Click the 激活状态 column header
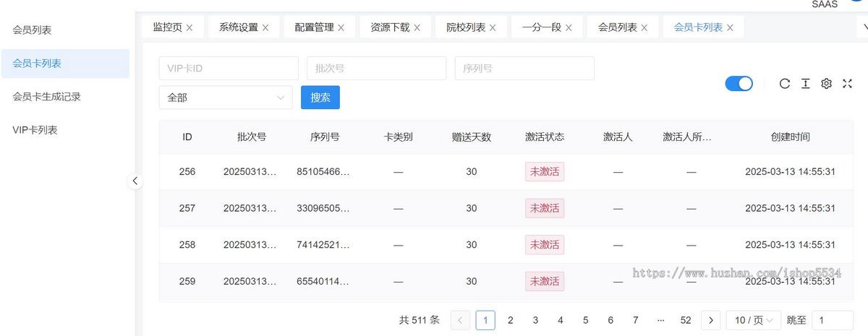The width and height of the screenshot is (868, 336). point(545,137)
